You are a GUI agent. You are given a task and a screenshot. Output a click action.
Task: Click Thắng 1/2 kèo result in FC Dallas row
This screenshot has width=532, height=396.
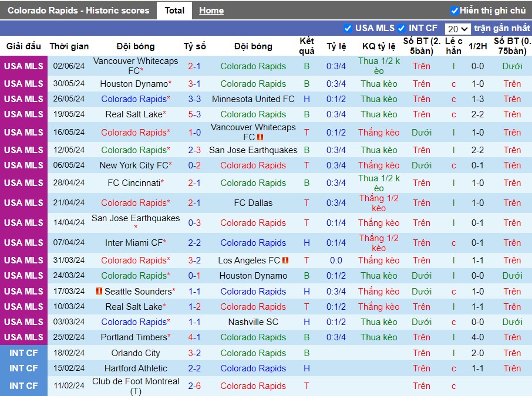click(379, 203)
